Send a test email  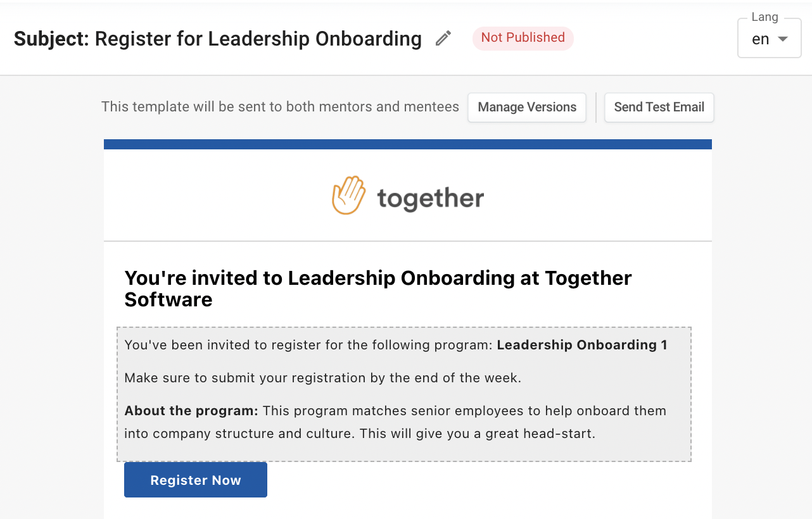click(x=659, y=107)
